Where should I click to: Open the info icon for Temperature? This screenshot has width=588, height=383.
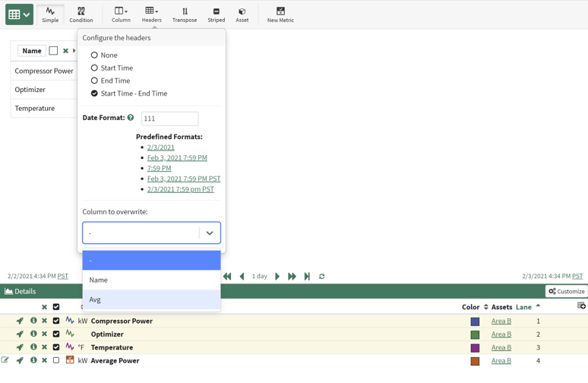33,347
